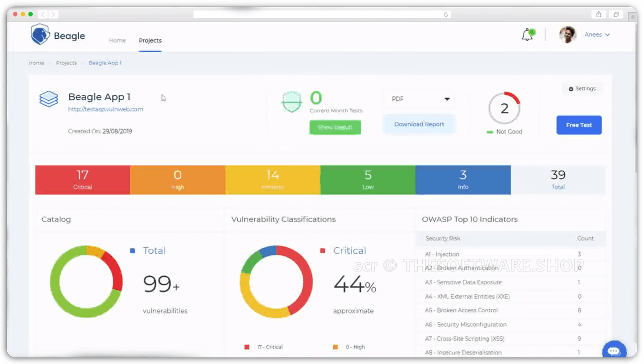Click the browser back arrow

click(x=43, y=14)
